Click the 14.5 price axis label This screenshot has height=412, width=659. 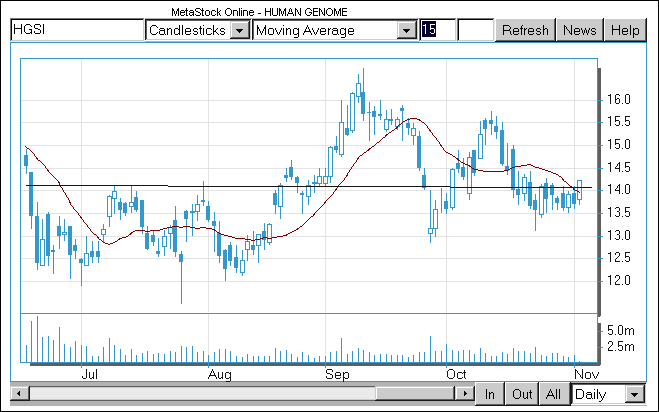[619, 168]
